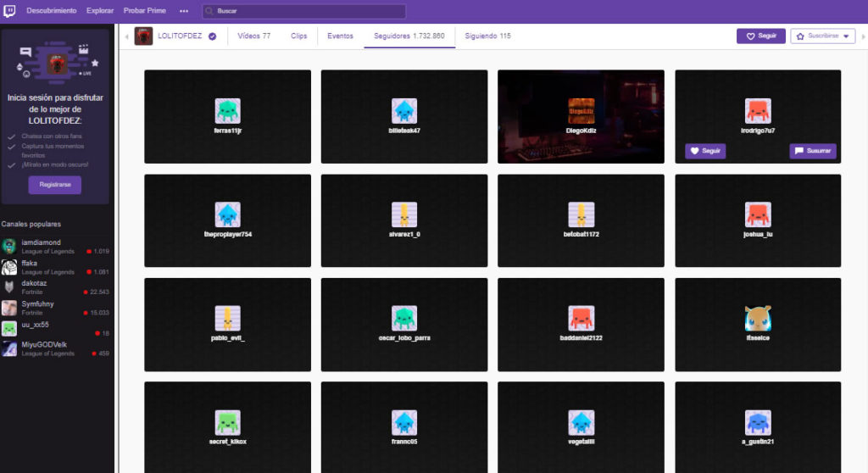Click ifaseice follower avatar

point(757,318)
